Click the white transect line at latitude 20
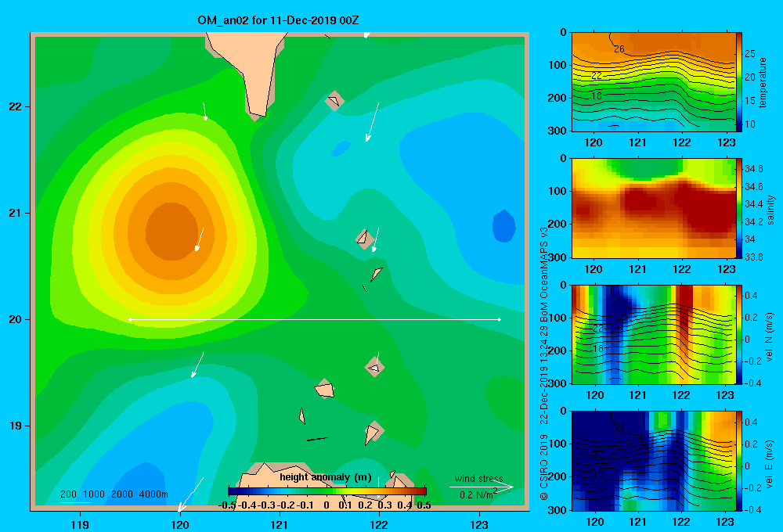This screenshot has height=532, width=783. [x=315, y=319]
